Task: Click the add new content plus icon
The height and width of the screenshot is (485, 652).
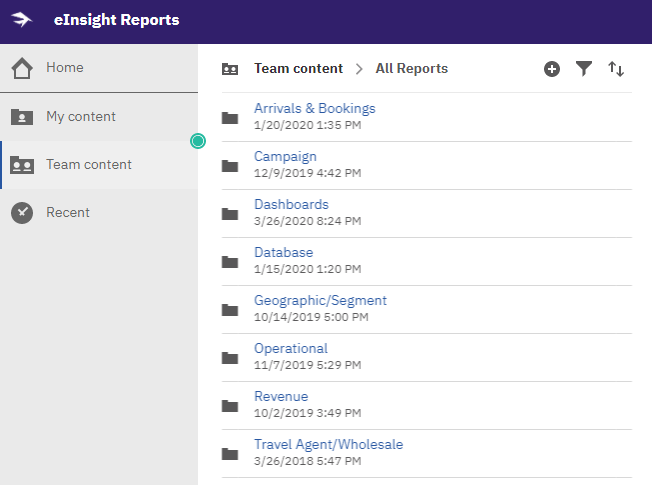Action: click(551, 69)
